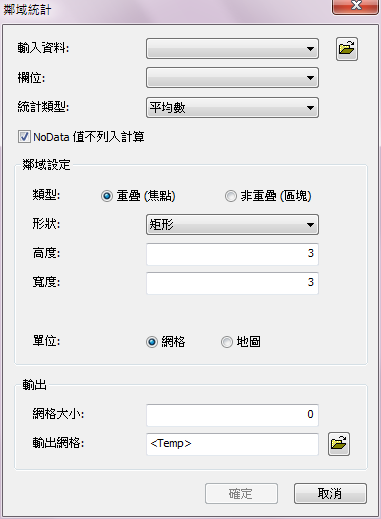Click the 高度 input field
381x519 pixels.
[232, 254]
